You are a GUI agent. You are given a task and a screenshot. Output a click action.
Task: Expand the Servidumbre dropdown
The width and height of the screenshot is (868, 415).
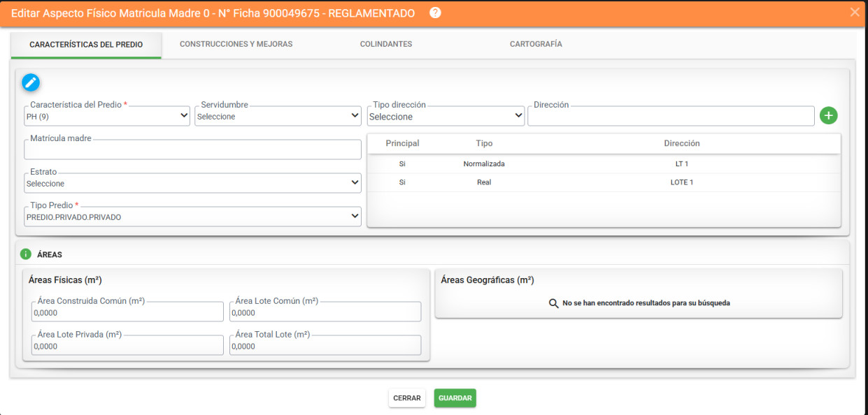278,116
